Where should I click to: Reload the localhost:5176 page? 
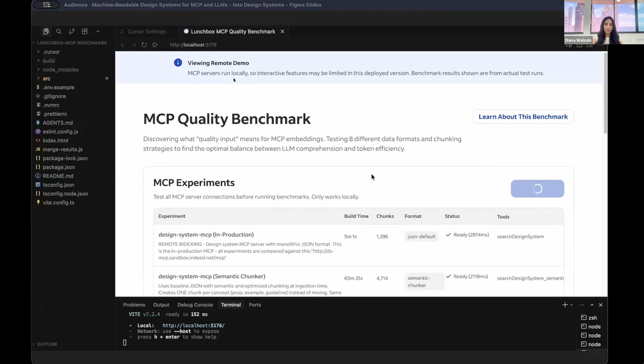pos(144,45)
